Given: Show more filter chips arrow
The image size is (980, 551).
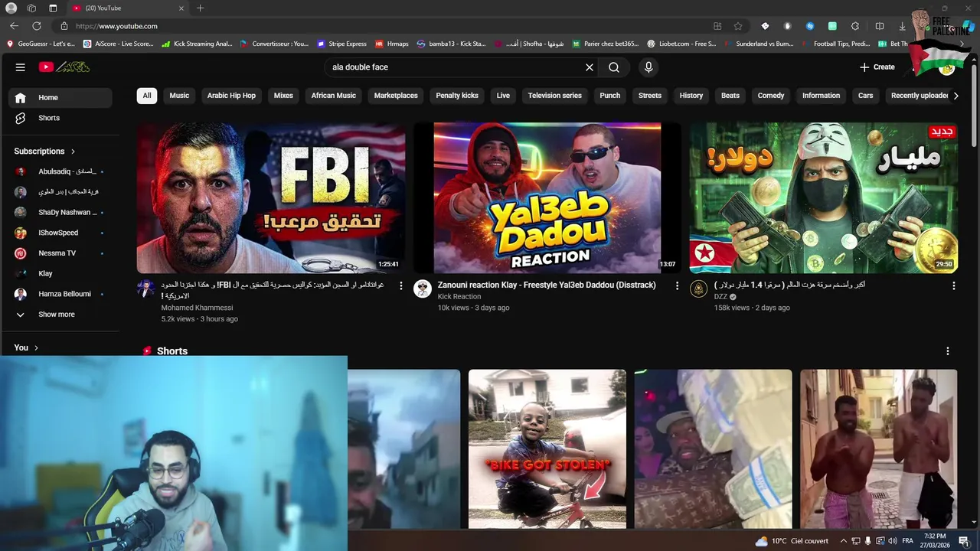Looking at the screenshot, I should tap(955, 96).
